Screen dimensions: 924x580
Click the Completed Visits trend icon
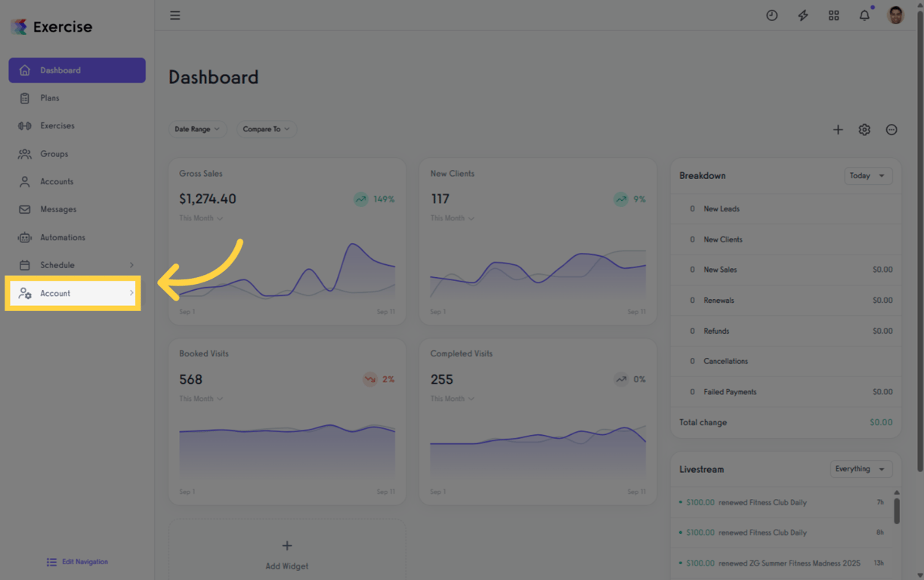pyautogui.click(x=621, y=379)
